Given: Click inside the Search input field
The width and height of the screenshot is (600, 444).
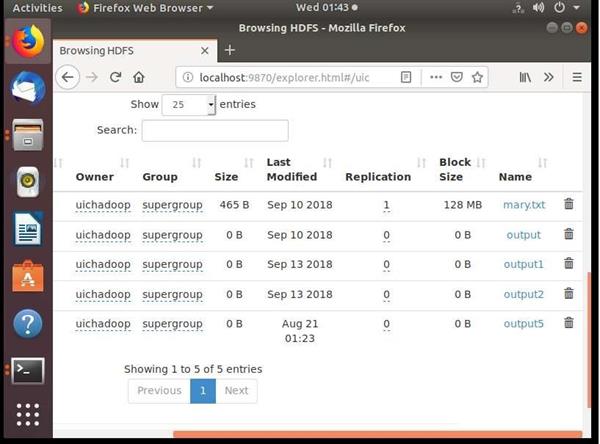Looking at the screenshot, I should (214, 130).
